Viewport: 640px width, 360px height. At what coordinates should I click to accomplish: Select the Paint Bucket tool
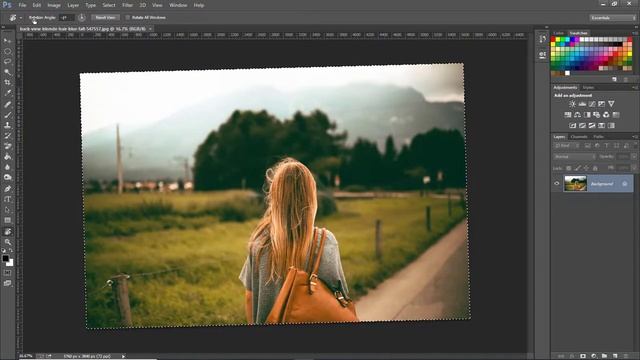[7, 157]
